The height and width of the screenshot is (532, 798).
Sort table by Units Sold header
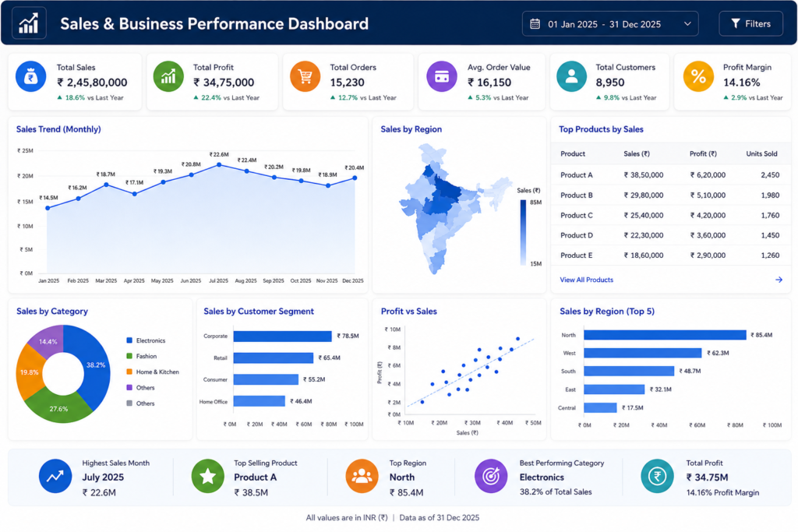761,153
